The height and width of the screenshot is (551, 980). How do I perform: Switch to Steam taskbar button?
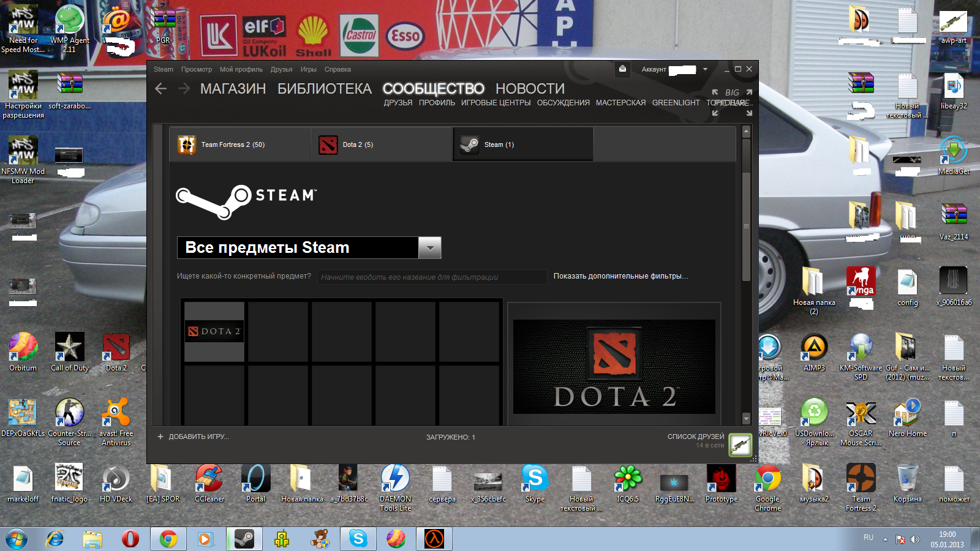pos(244,539)
